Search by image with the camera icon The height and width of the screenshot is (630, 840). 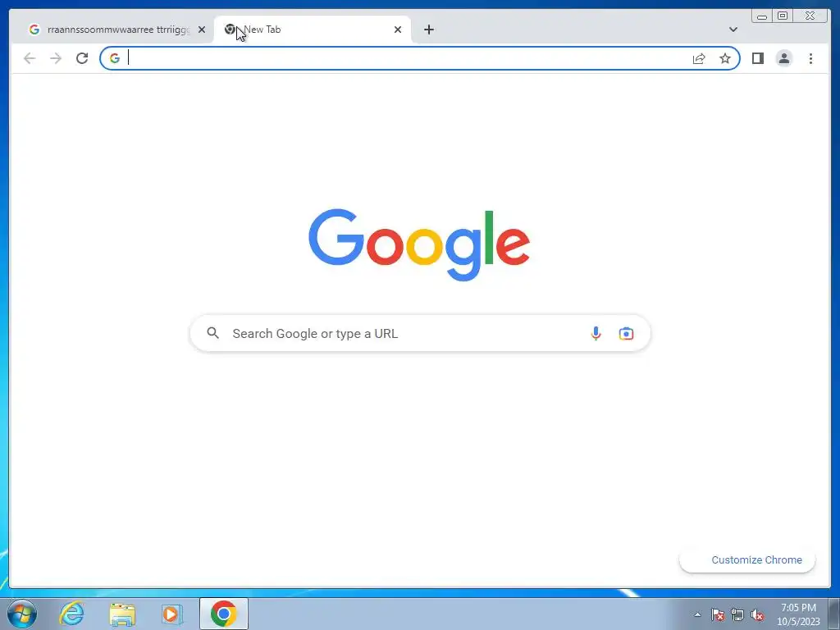point(626,333)
